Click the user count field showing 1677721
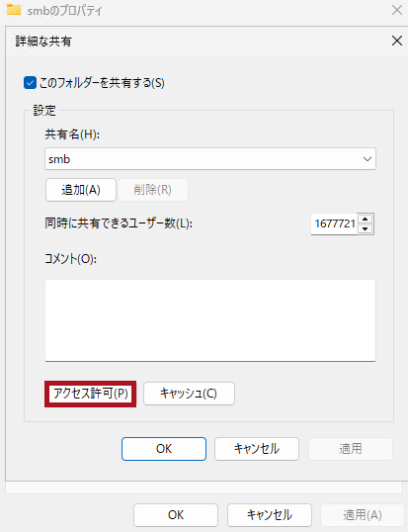This screenshot has height=532, width=408. pos(334,223)
